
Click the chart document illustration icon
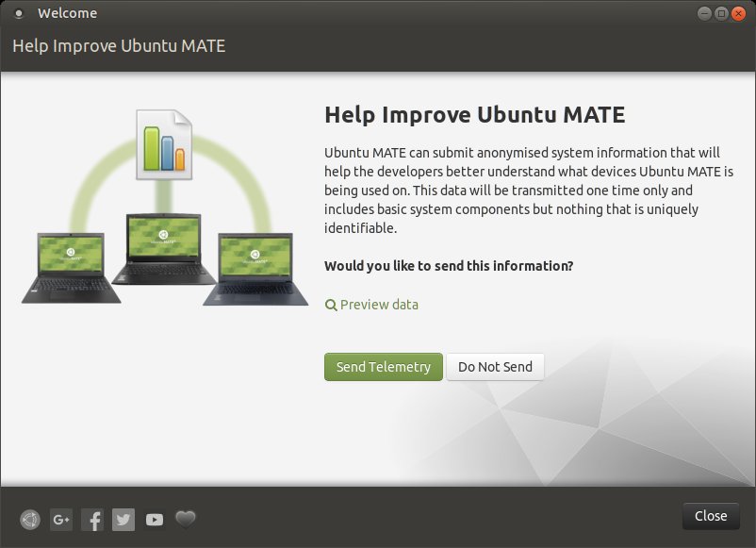[x=164, y=144]
